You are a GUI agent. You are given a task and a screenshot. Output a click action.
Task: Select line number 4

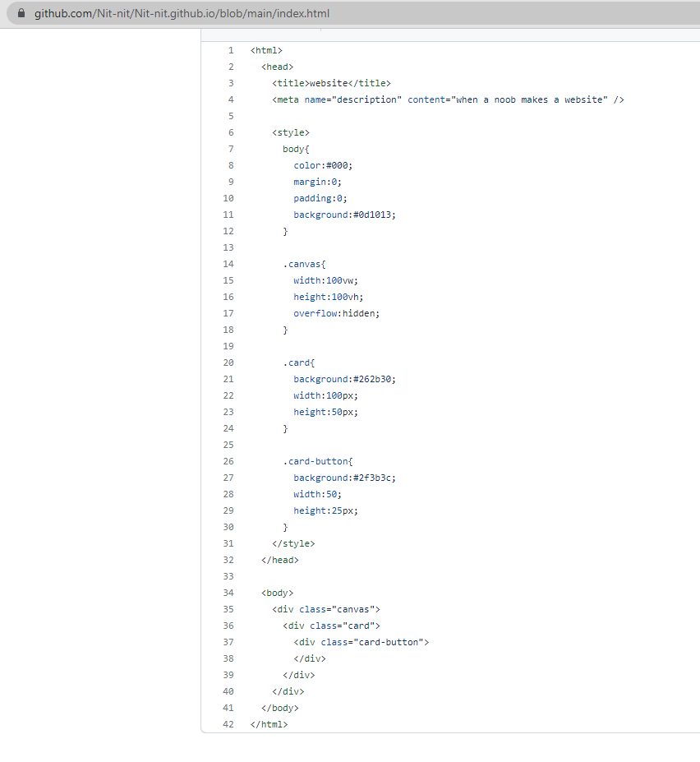click(x=231, y=100)
